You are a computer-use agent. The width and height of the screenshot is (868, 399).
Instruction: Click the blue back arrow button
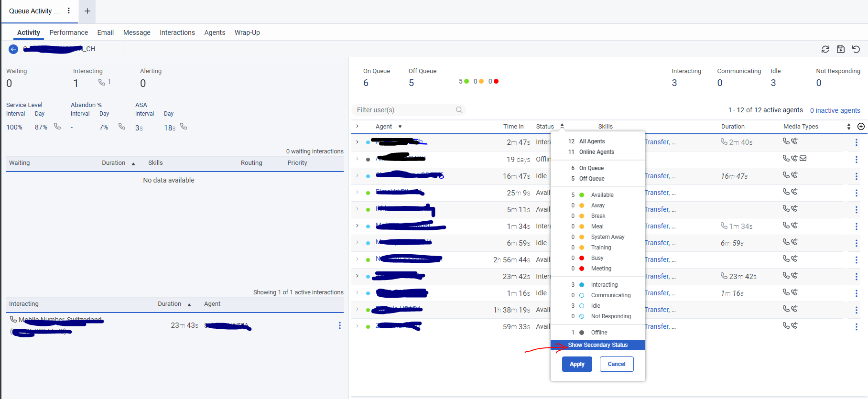pos(13,49)
